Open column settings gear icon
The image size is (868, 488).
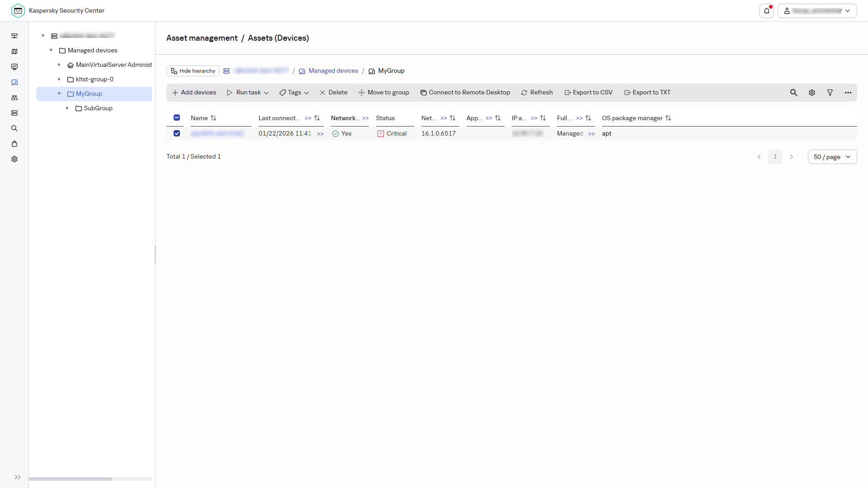(812, 93)
